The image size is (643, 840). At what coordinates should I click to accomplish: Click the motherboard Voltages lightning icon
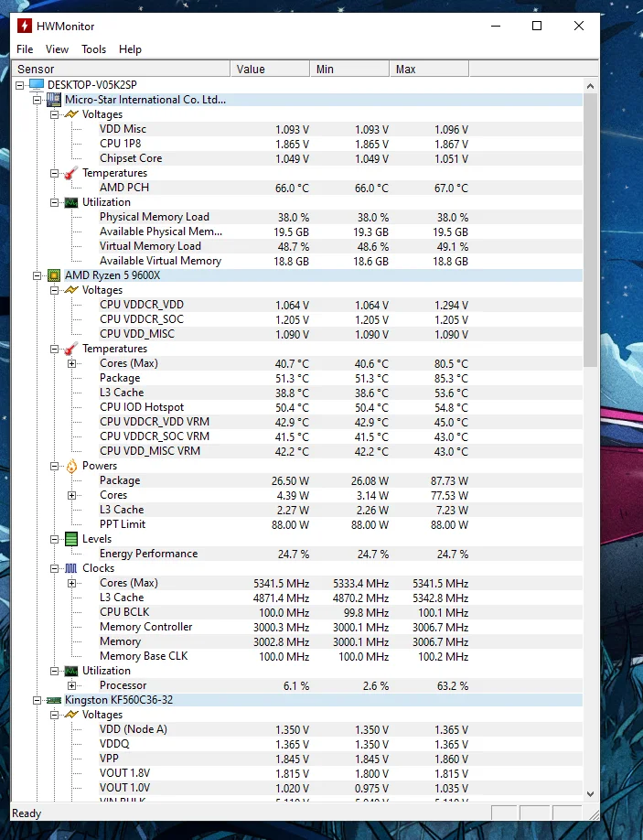click(71, 114)
